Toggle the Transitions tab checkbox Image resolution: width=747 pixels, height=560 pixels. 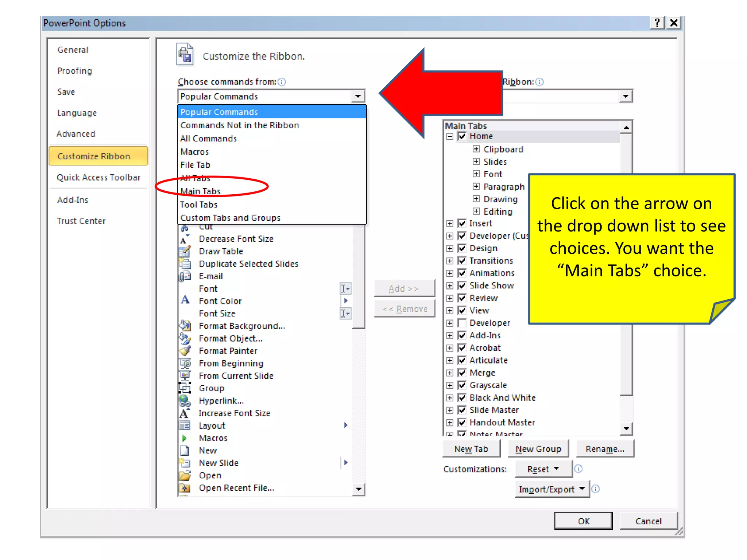click(462, 261)
